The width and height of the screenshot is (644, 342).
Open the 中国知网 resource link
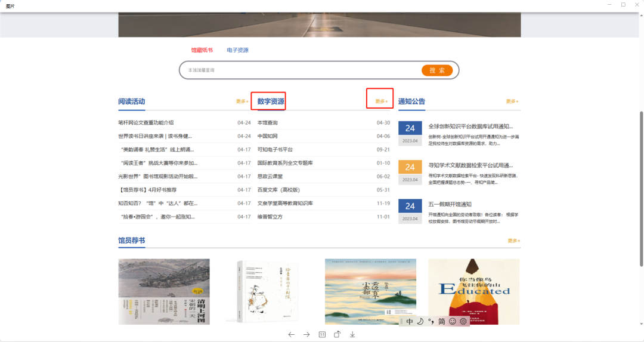click(x=267, y=136)
